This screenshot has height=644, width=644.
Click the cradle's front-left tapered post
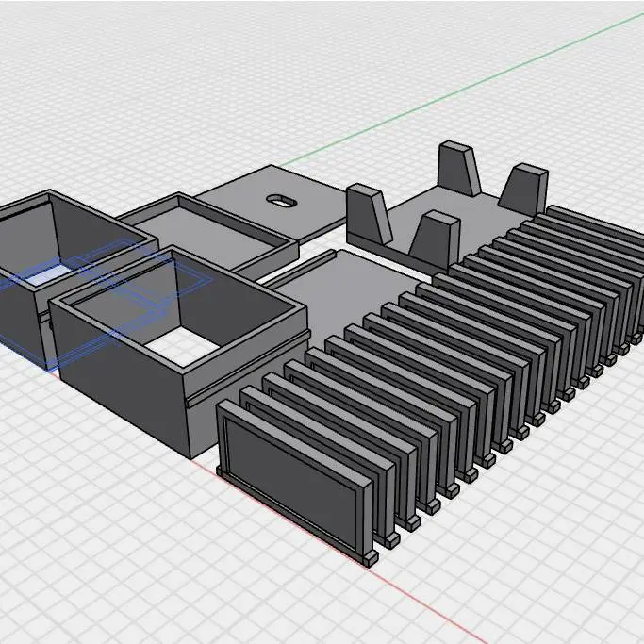(368, 212)
